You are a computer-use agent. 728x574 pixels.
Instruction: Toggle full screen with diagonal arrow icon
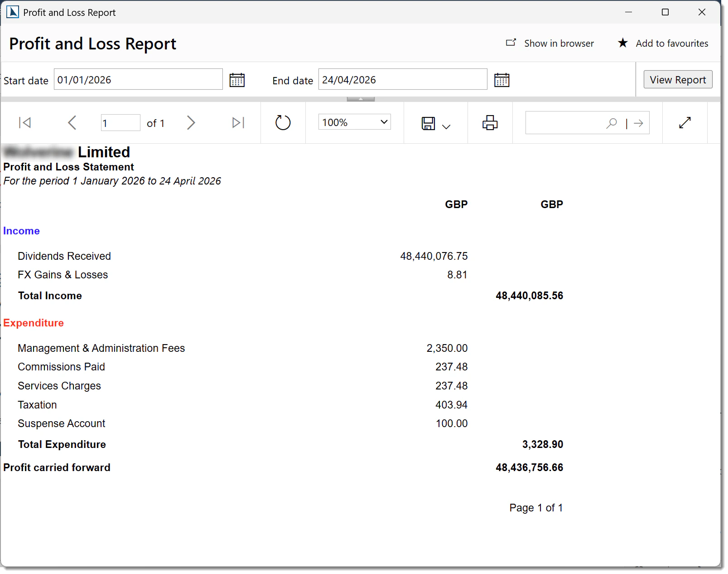coord(685,123)
